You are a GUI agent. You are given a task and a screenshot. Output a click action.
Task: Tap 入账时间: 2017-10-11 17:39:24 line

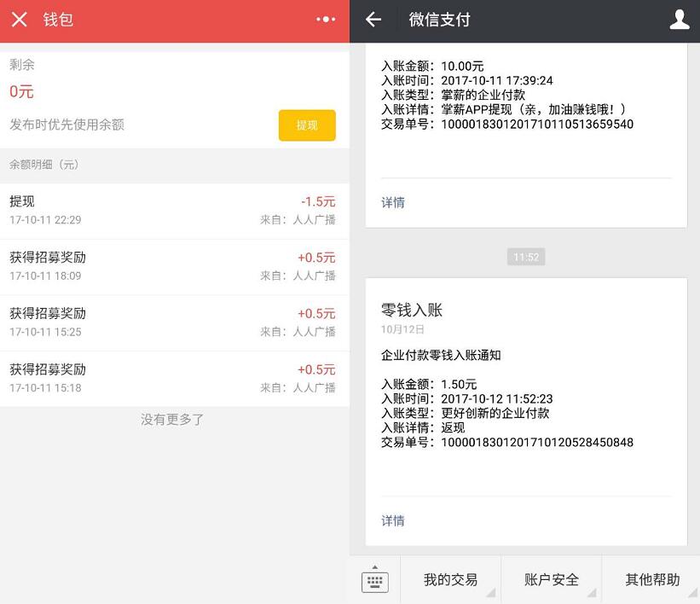coord(466,80)
